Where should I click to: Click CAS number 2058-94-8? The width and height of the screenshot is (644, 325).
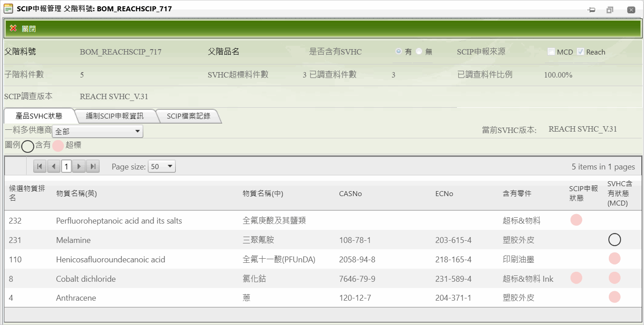(357, 260)
